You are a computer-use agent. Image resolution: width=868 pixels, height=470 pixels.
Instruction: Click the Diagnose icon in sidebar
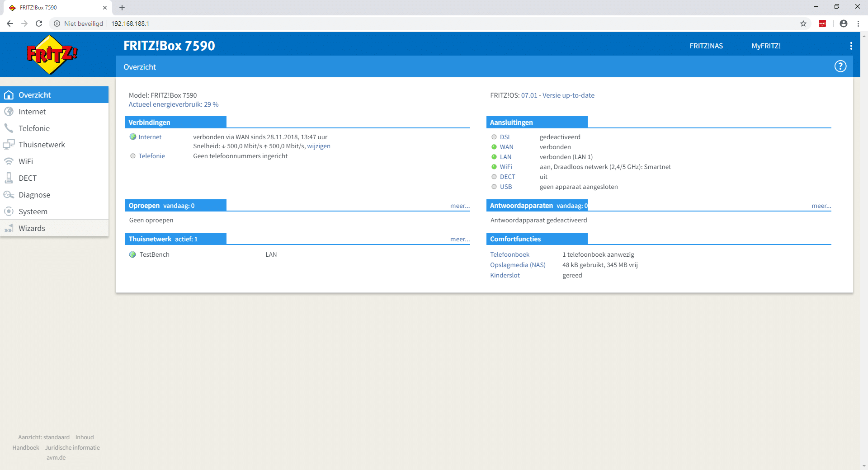pyautogui.click(x=9, y=195)
